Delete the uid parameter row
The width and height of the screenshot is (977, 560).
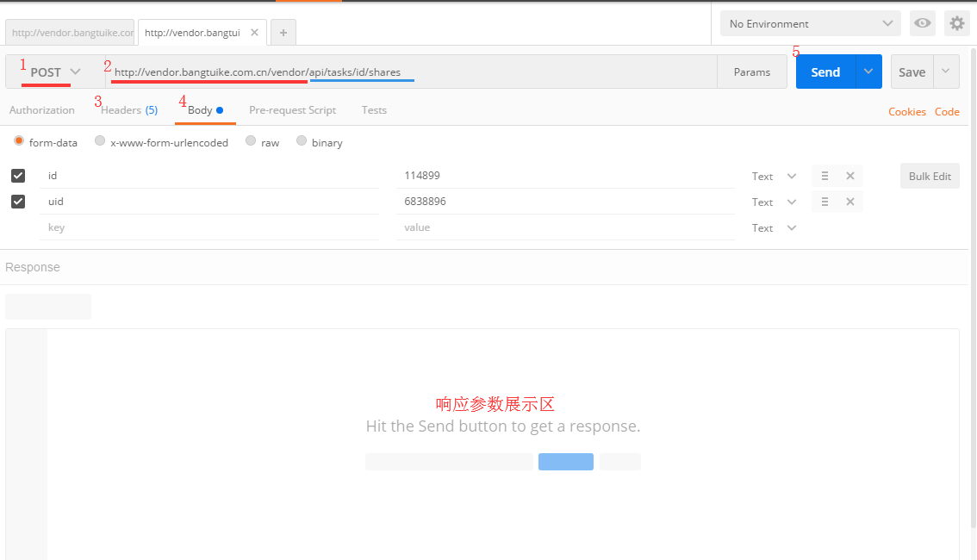tap(849, 202)
